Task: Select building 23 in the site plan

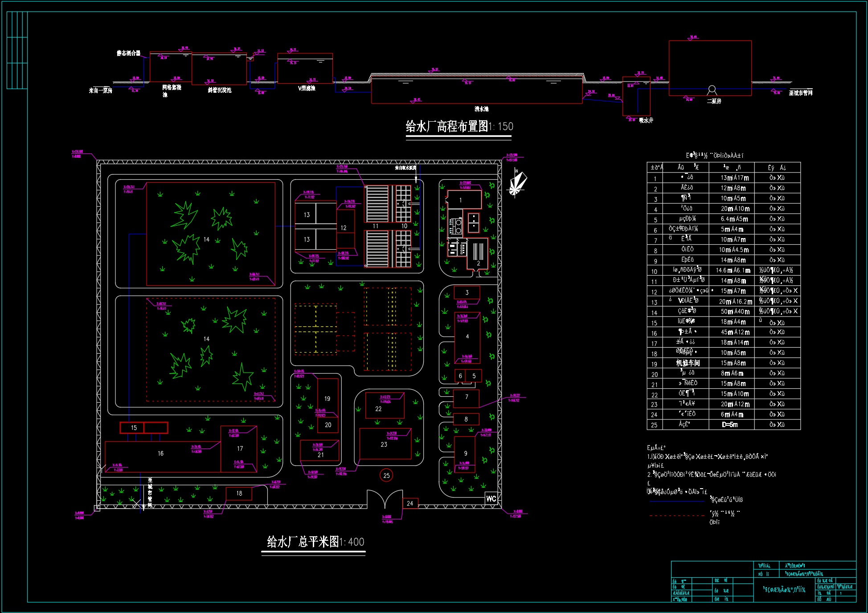Action: coord(384,444)
